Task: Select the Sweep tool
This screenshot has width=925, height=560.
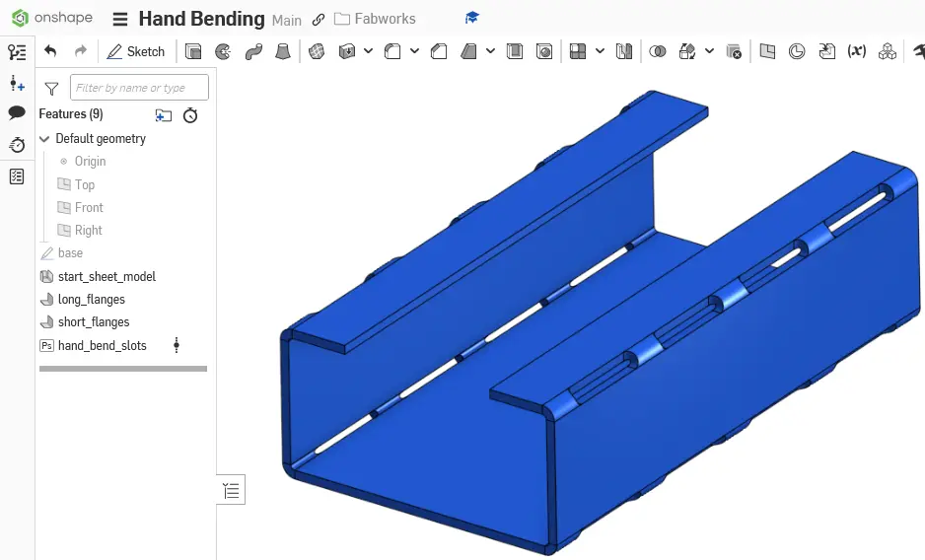Action: [252, 51]
